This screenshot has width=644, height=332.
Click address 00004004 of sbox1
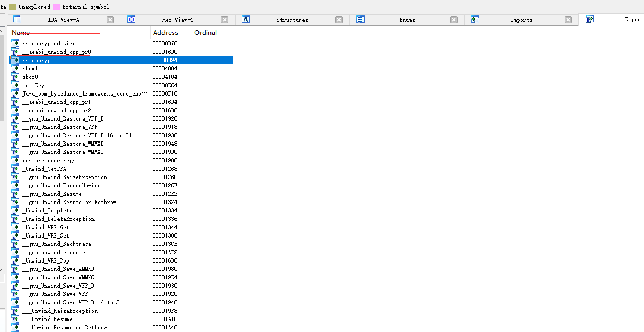coord(165,69)
